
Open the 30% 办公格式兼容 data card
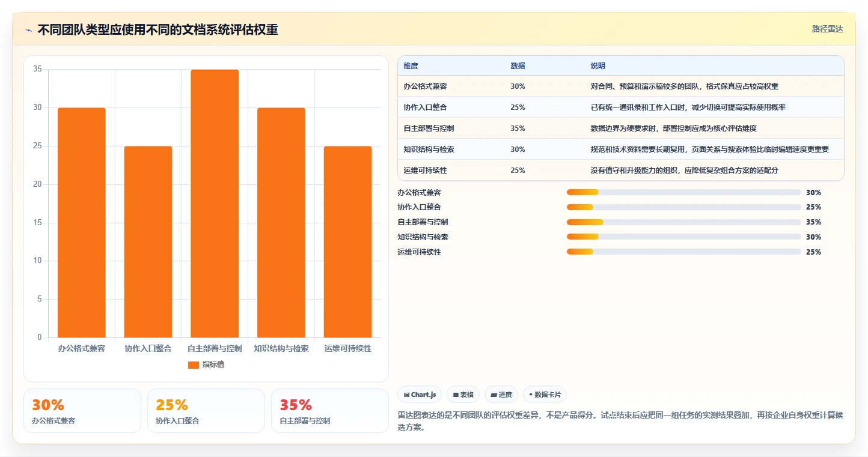click(82, 411)
